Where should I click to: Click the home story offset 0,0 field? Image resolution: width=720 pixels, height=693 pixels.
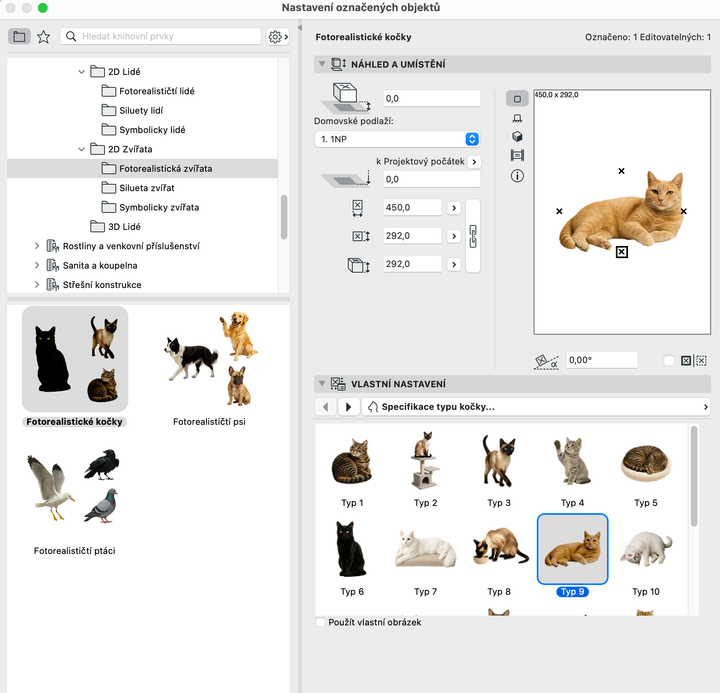click(x=432, y=98)
